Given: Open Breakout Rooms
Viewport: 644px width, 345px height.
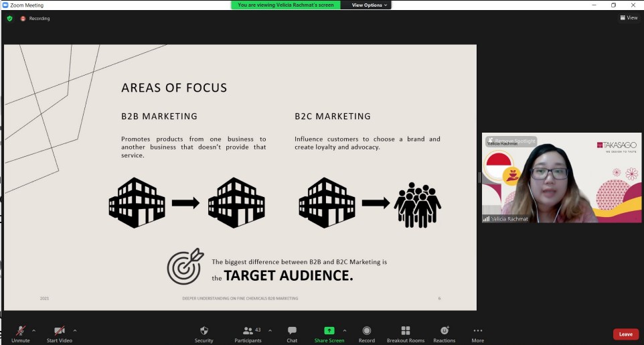Looking at the screenshot, I should (x=406, y=334).
